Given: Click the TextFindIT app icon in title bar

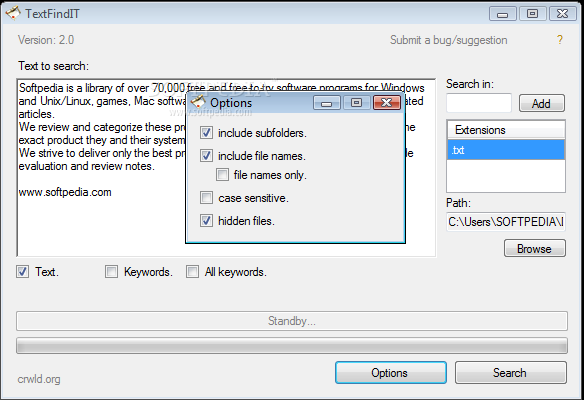Looking at the screenshot, I should pyautogui.click(x=13, y=13).
